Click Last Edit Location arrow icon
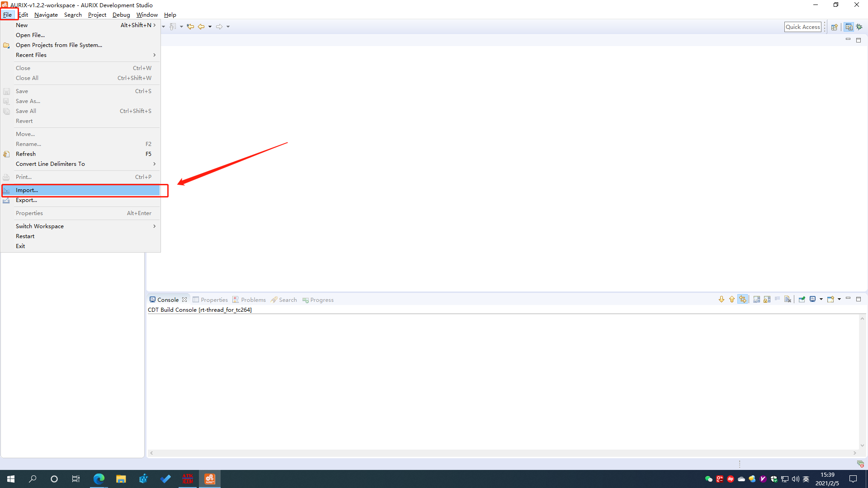The height and width of the screenshot is (488, 868). coord(190,27)
